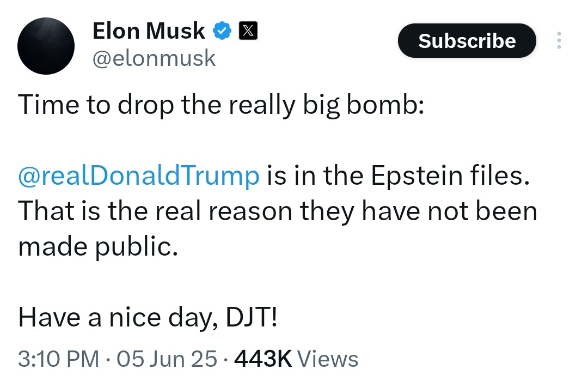Click the 443K view count number
Screen dimensions: 588x375
[262, 359]
